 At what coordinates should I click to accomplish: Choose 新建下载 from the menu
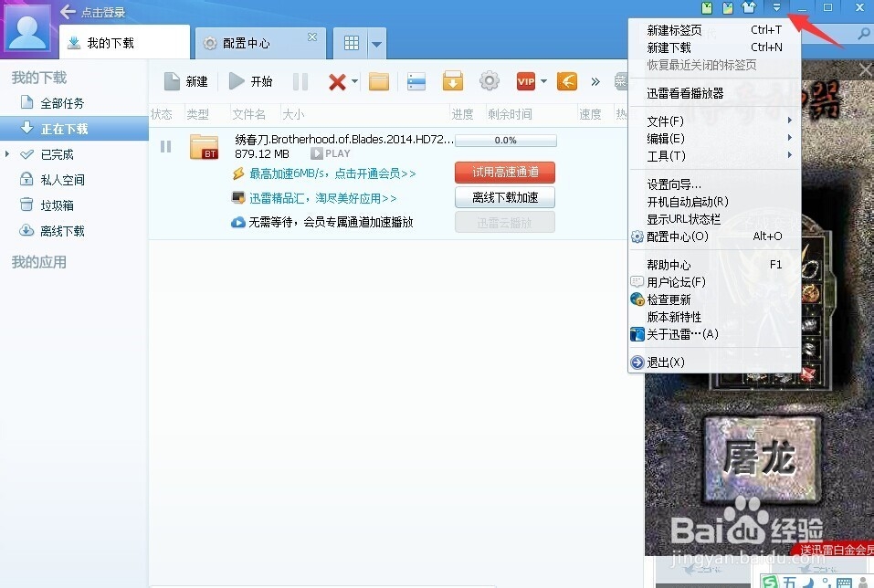[714, 47]
